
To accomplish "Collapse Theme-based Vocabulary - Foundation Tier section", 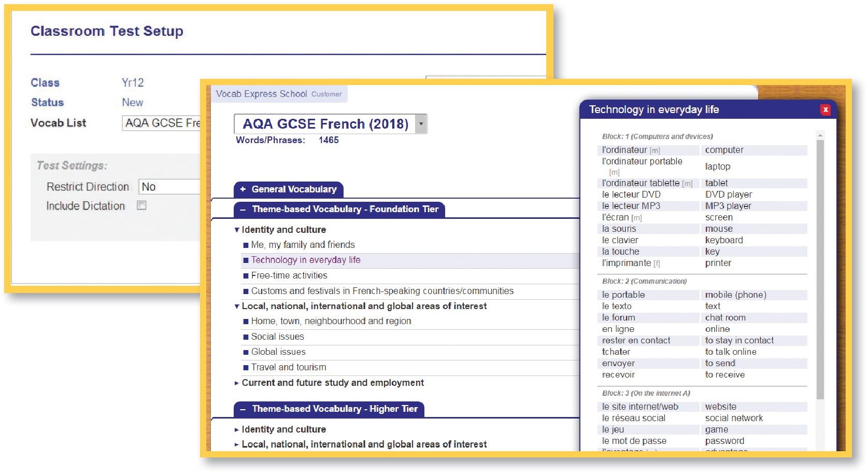I will [339, 209].
